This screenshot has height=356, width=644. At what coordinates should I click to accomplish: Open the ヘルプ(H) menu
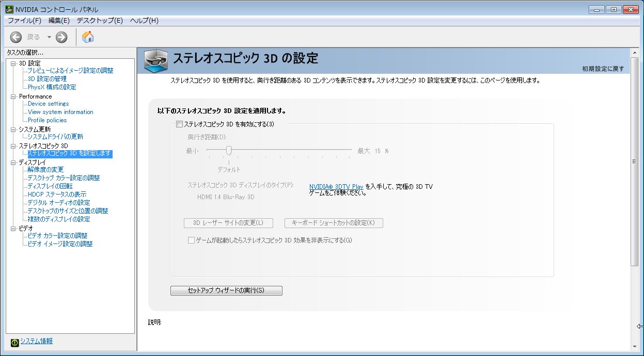pyautogui.click(x=144, y=21)
